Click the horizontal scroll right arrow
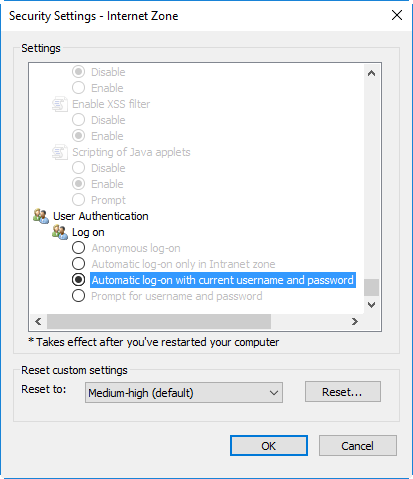The height and width of the screenshot is (479, 413). [355, 321]
